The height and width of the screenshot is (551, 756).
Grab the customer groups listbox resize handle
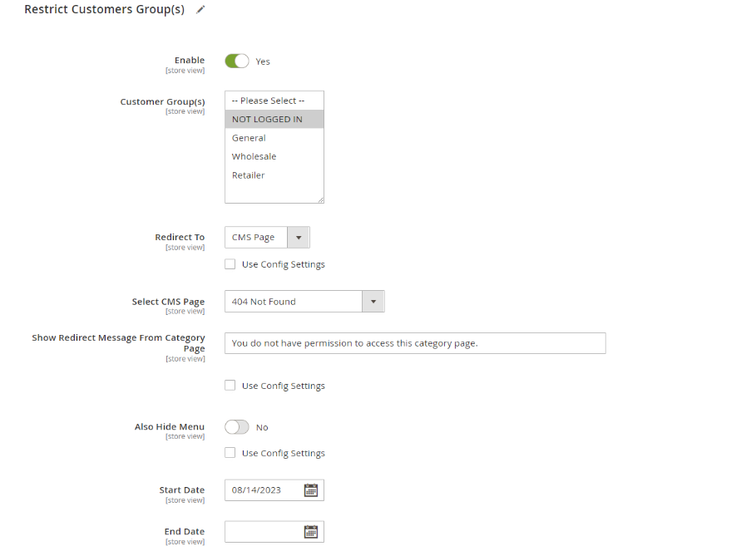point(320,199)
